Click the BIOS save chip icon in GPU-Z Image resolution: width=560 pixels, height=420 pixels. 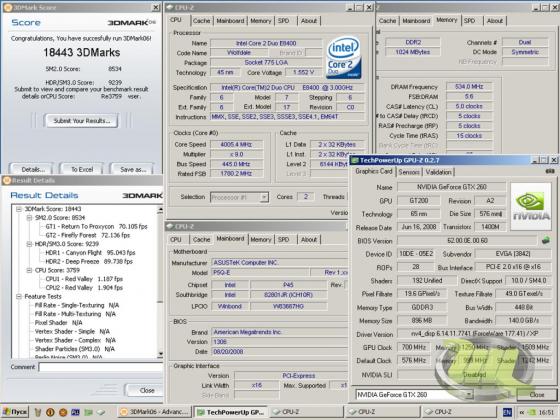[x=545, y=240]
